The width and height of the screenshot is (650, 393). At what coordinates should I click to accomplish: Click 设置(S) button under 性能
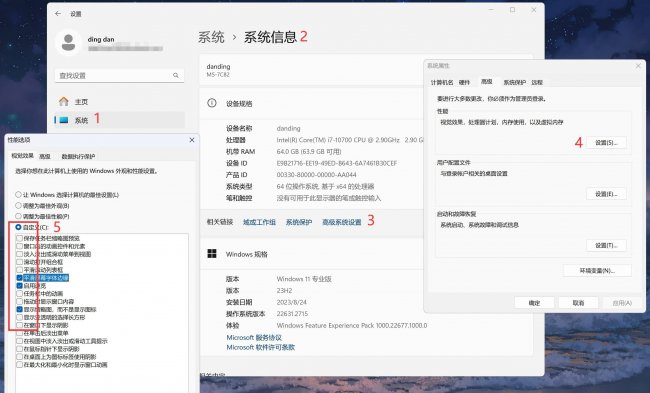[606, 143]
